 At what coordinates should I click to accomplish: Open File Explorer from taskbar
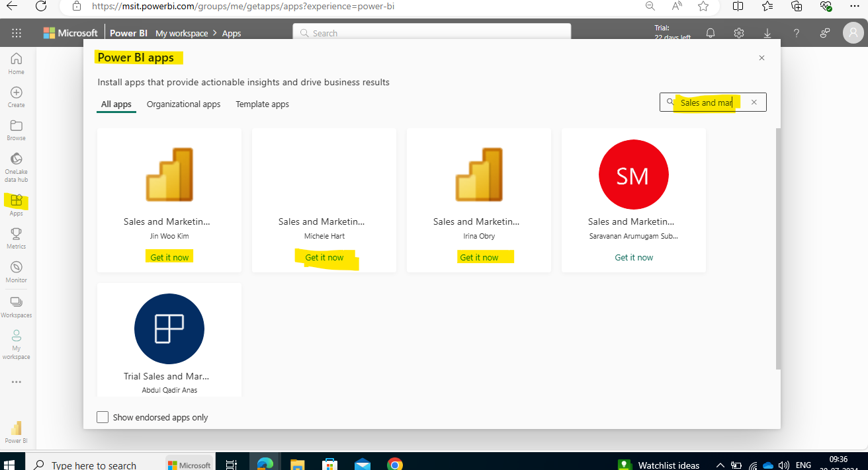[298, 465]
